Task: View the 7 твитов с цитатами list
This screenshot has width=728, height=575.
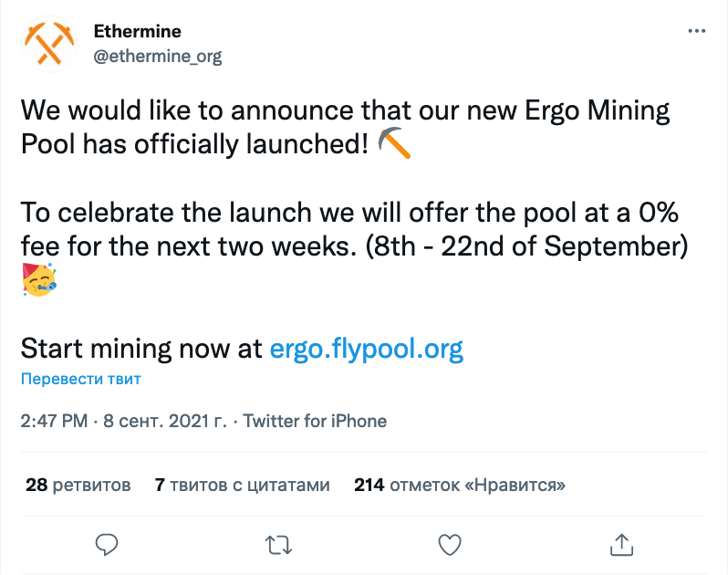Action: pos(243,485)
